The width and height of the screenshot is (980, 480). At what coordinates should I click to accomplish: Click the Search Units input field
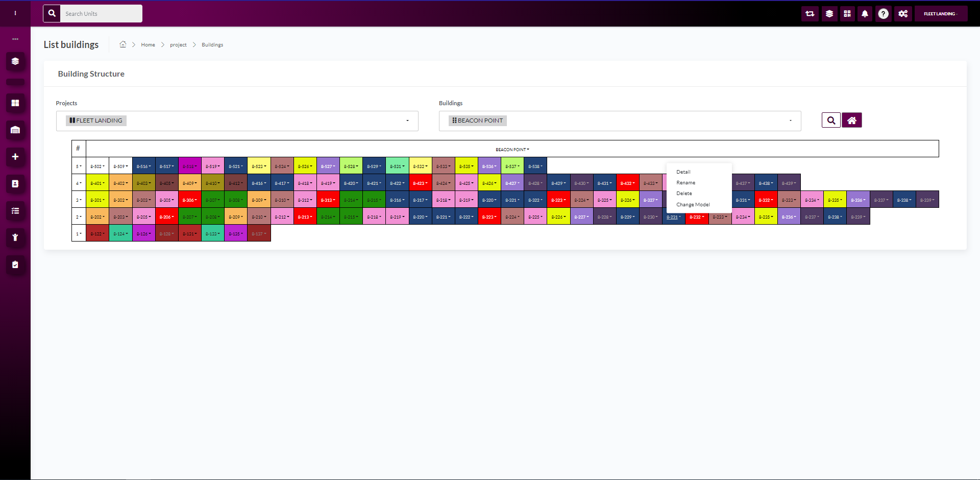101,14
